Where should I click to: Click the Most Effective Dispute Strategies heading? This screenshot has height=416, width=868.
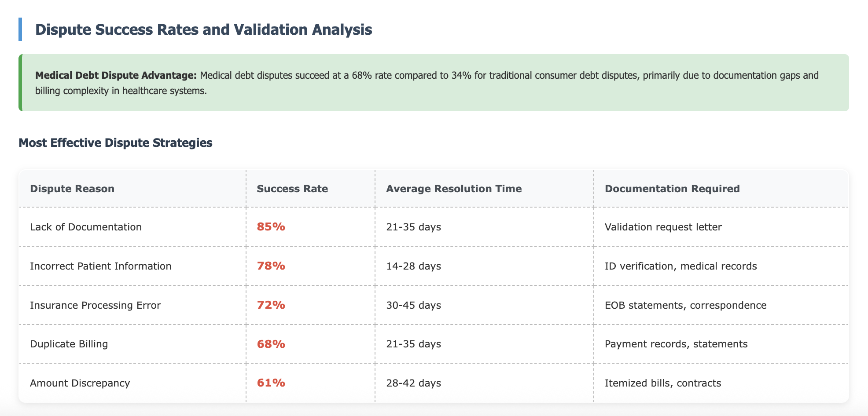(115, 143)
